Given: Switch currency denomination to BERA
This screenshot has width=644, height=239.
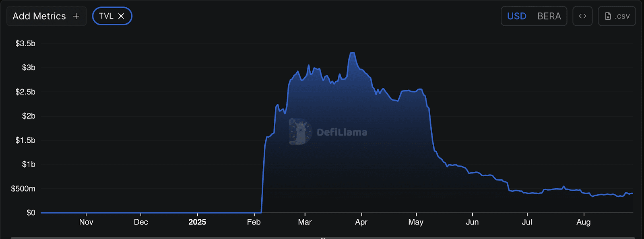Looking at the screenshot, I should 549,16.
